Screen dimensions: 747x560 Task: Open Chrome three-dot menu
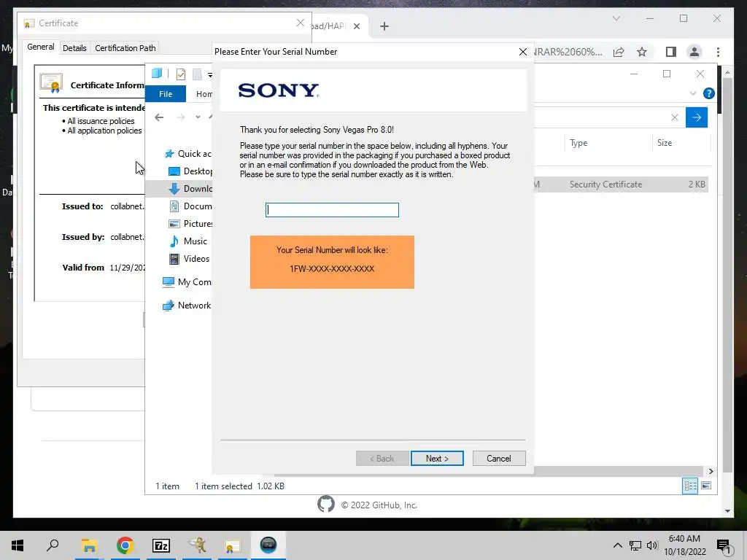718,52
